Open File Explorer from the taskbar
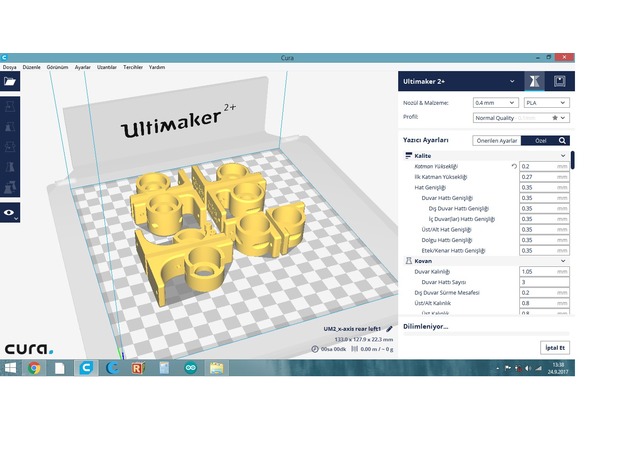This screenshot has height=472, width=628. point(216,368)
